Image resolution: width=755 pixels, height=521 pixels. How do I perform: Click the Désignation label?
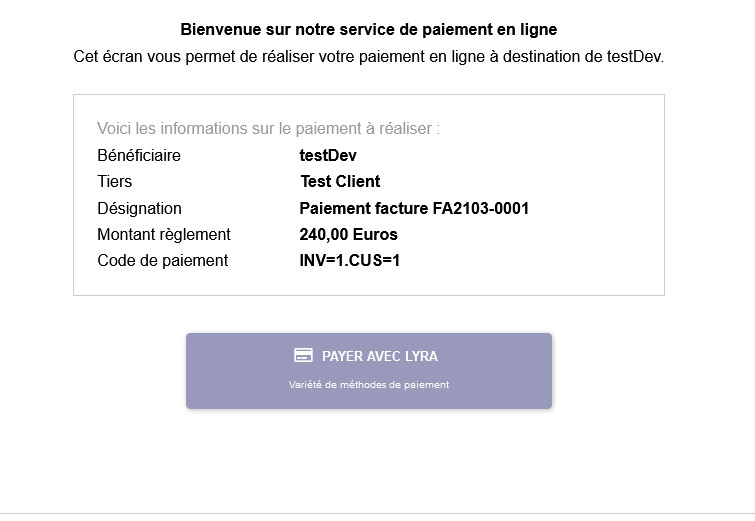[x=139, y=209]
